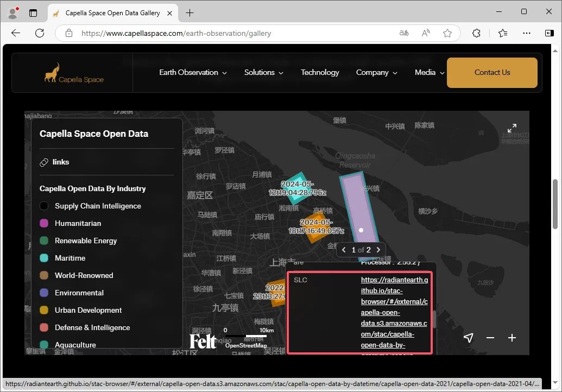Open the browser profile avatar
Viewport: 562px width, 392px height.
[x=13, y=13]
